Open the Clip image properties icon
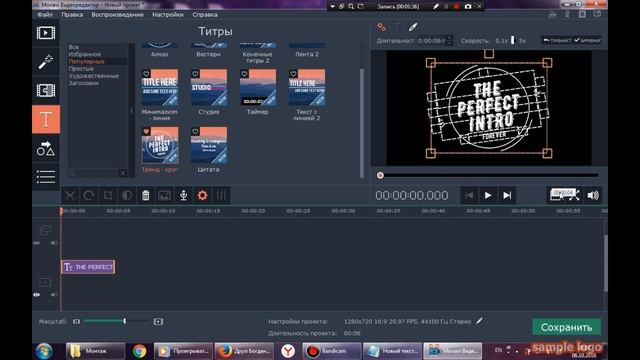Viewport: 640px width, 360px height. pyautogui.click(x=164, y=195)
